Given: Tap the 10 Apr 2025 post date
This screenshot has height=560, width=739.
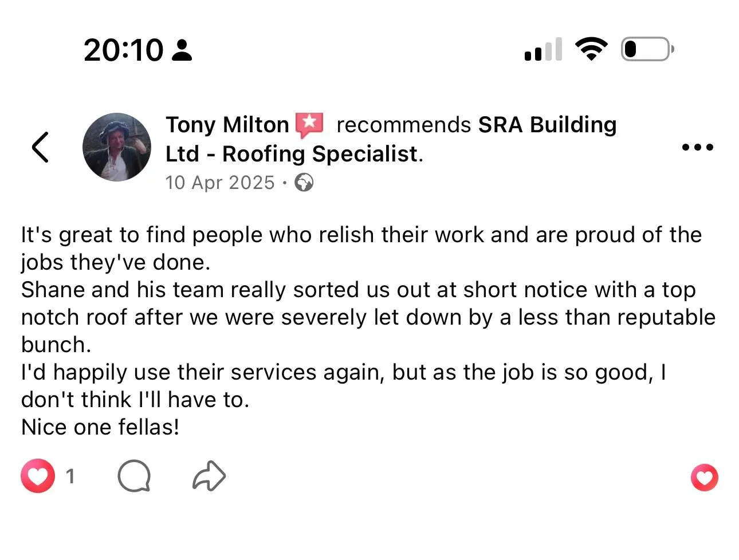Looking at the screenshot, I should [x=220, y=183].
